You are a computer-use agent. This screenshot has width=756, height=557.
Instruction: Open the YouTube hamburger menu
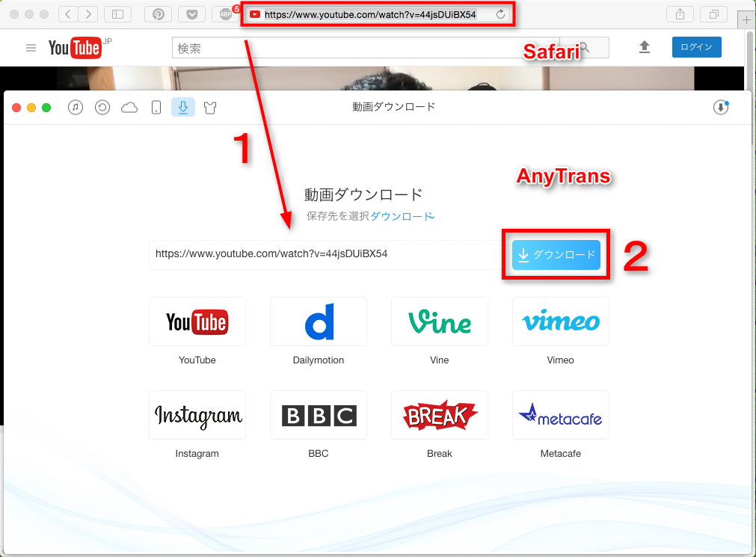tap(31, 48)
